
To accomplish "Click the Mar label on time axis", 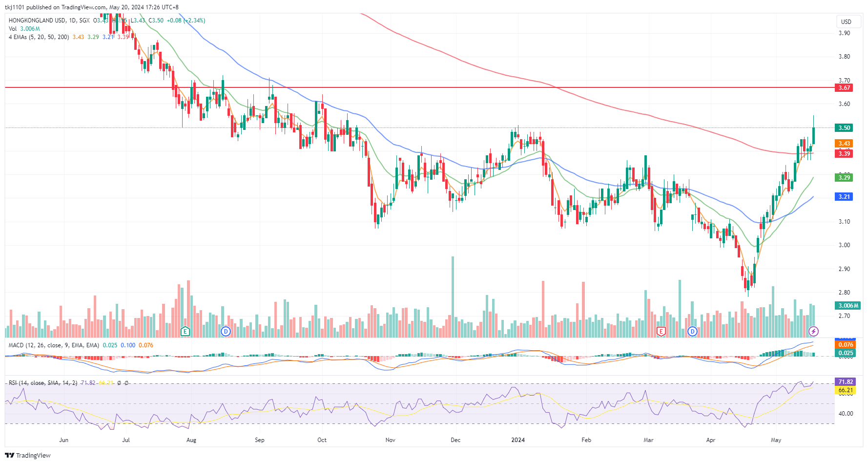I will (648, 440).
